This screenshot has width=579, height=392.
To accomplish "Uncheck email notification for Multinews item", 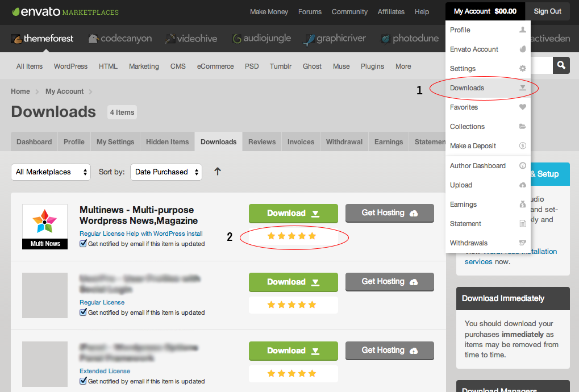I will point(83,243).
